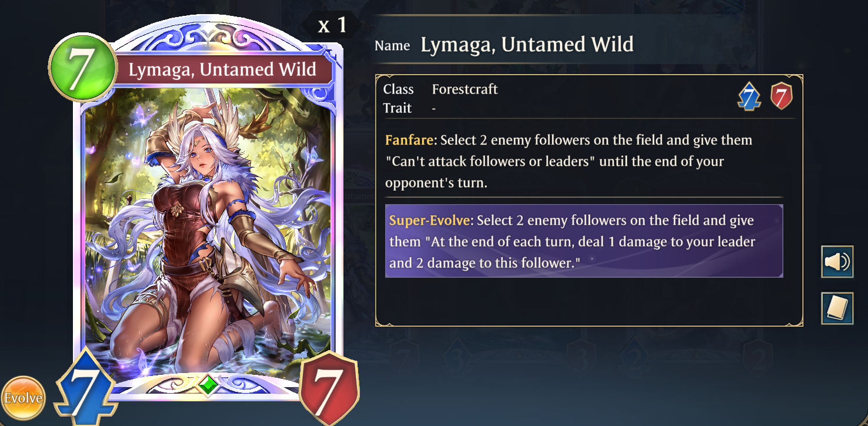The height and width of the screenshot is (426, 868).
Task: Click the Trait row value
Action: [x=433, y=108]
